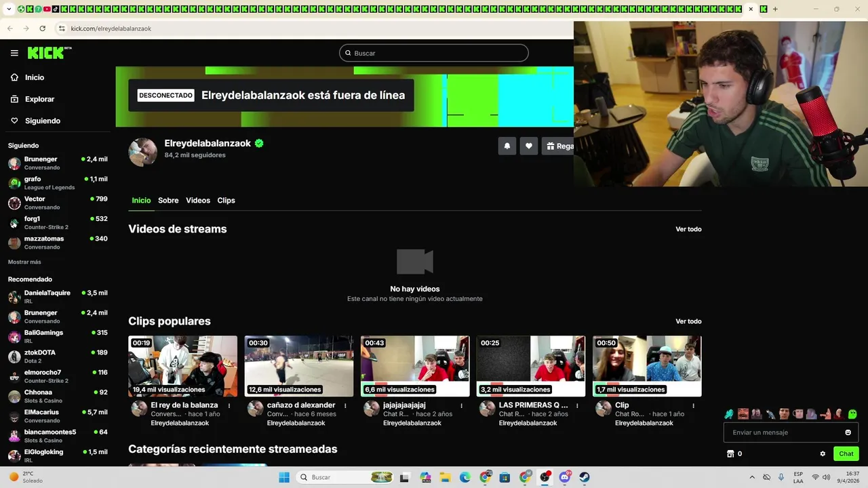Viewport: 868px width, 488px height.
Task: Open ztokDOTA recommended channel
Action: pos(58,357)
